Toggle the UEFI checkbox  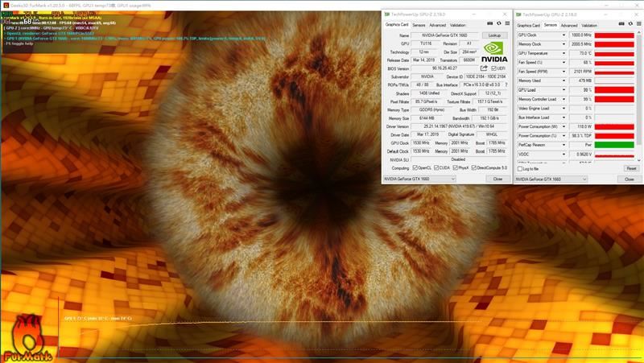coord(493,68)
